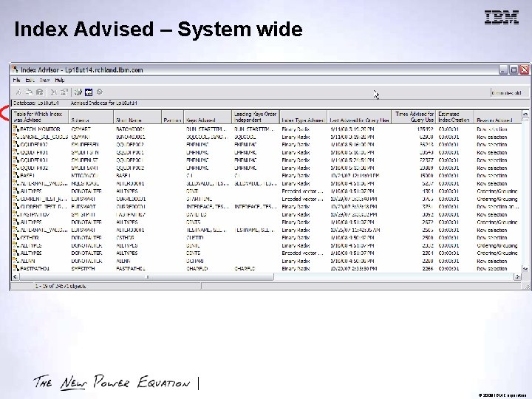Close the Index Advisor window
532x399 pixels.
tap(525, 70)
